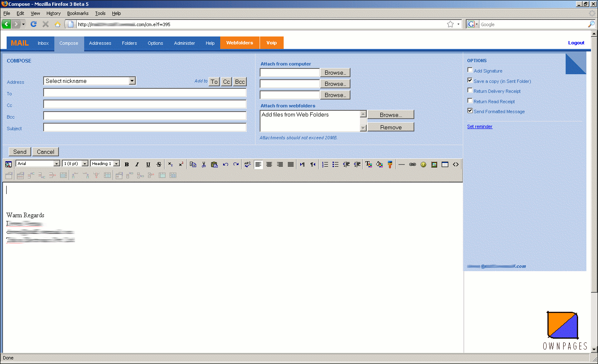Open the text color picker
This screenshot has height=364, width=598.
[x=369, y=165]
